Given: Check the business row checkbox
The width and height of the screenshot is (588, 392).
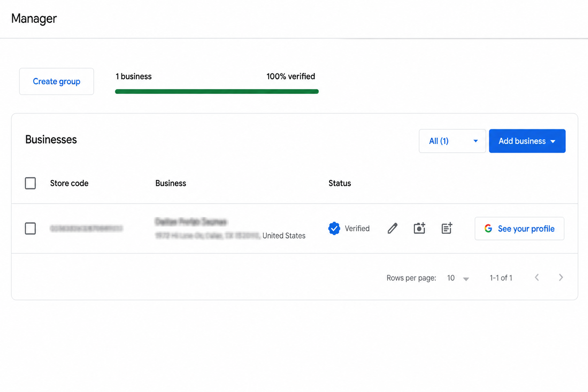Looking at the screenshot, I should (30, 229).
